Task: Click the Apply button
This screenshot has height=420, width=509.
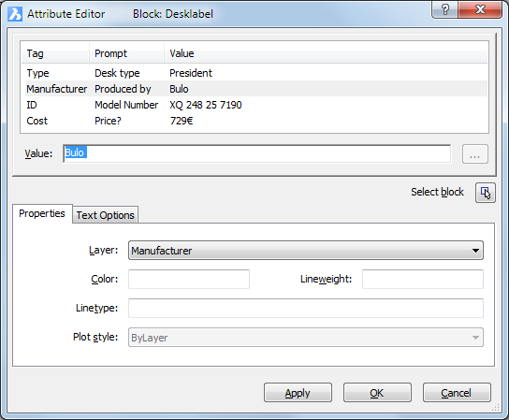Action: 298,393
